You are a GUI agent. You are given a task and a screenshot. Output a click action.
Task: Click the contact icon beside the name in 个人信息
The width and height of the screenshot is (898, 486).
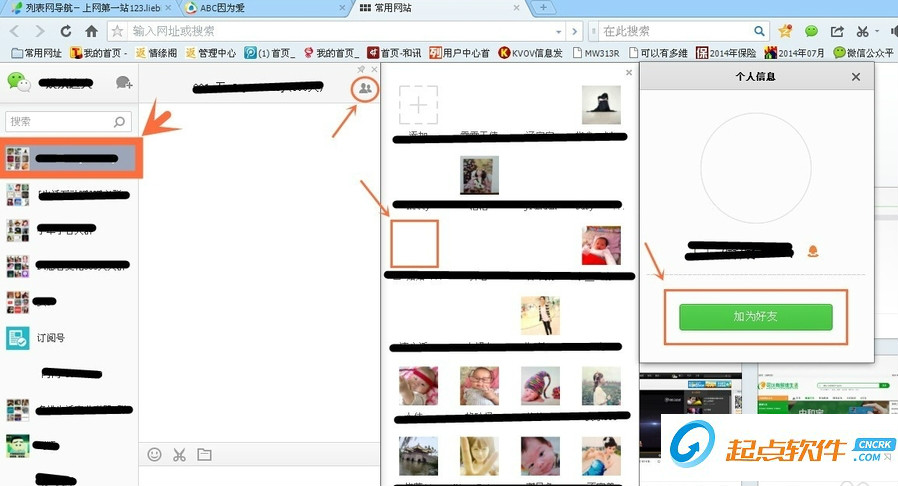coord(812,251)
